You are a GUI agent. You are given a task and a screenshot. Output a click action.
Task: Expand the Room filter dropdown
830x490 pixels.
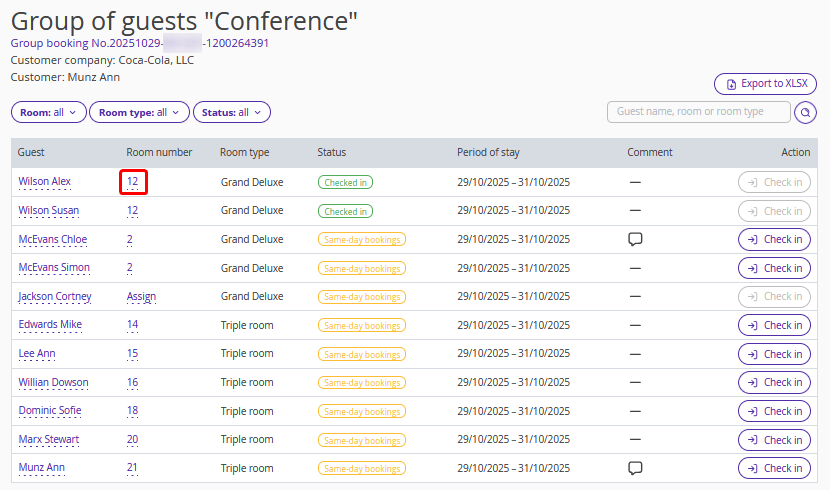click(48, 113)
